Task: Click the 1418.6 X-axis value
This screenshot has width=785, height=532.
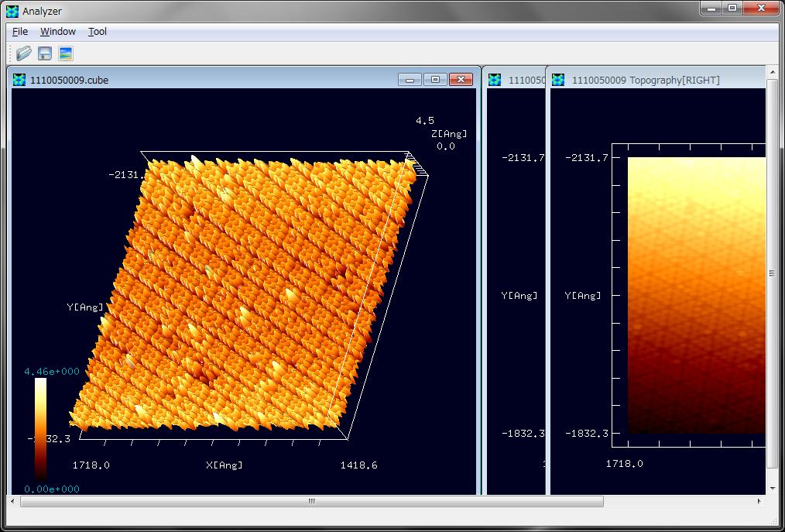Action: click(x=359, y=465)
